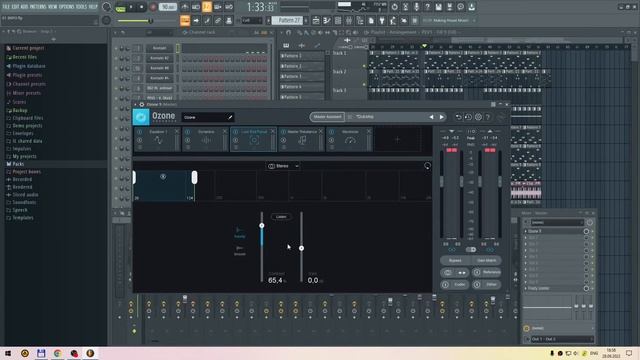
Task: Open Ozone settings gear
Action: click(x=478, y=117)
